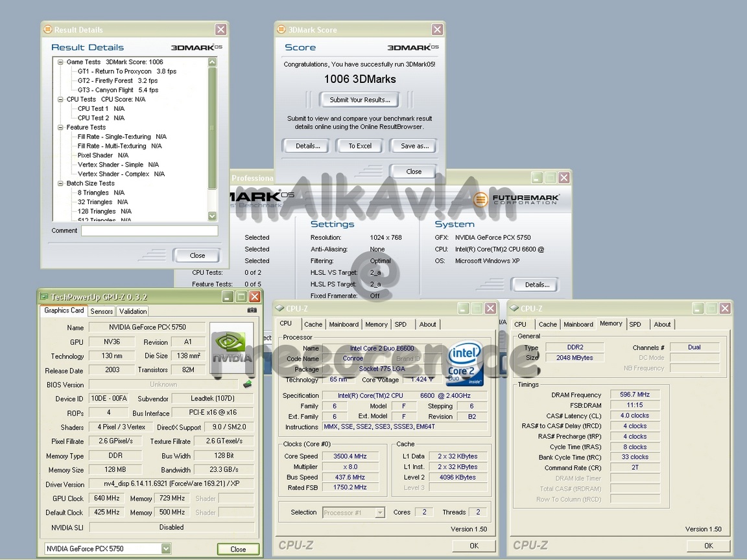Open Memory tab in the CPU-Z CPU window
Screen dimensions: 747x560
point(376,324)
